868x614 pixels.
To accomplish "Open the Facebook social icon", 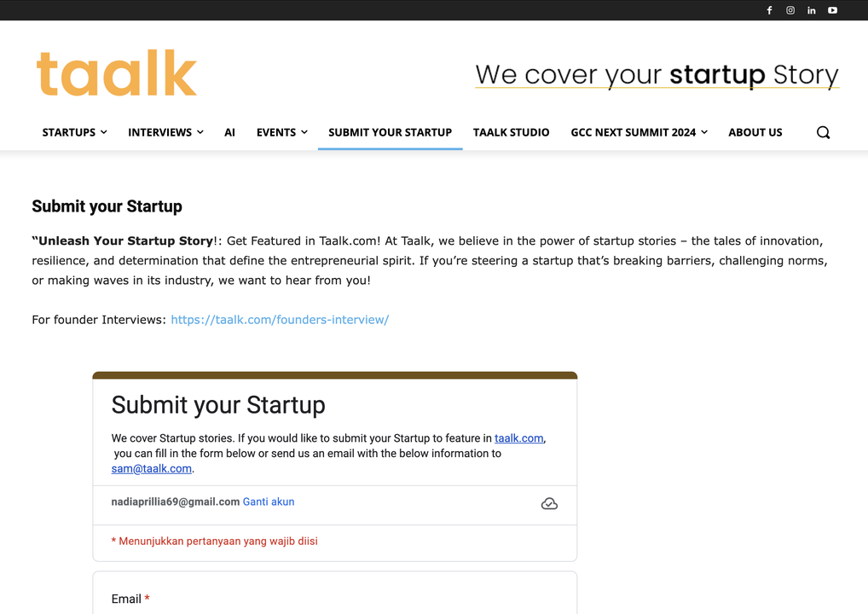I will 769,10.
